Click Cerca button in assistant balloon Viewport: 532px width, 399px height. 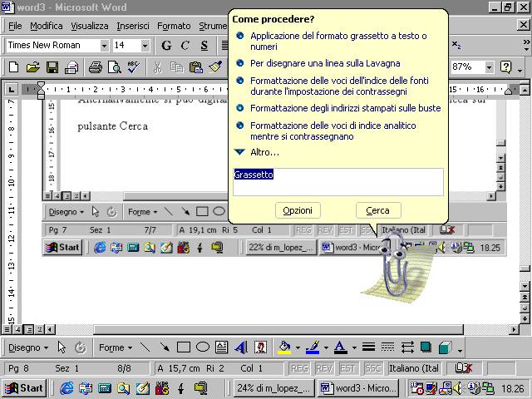[378, 210]
